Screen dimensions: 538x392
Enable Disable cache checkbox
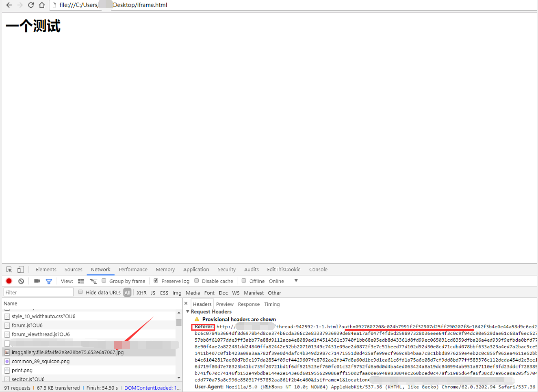click(197, 281)
